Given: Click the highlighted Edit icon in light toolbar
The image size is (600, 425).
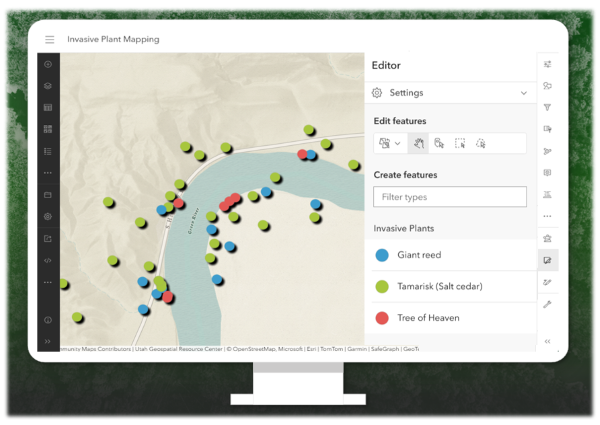Looking at the screenshot, I should click(548, 261).
